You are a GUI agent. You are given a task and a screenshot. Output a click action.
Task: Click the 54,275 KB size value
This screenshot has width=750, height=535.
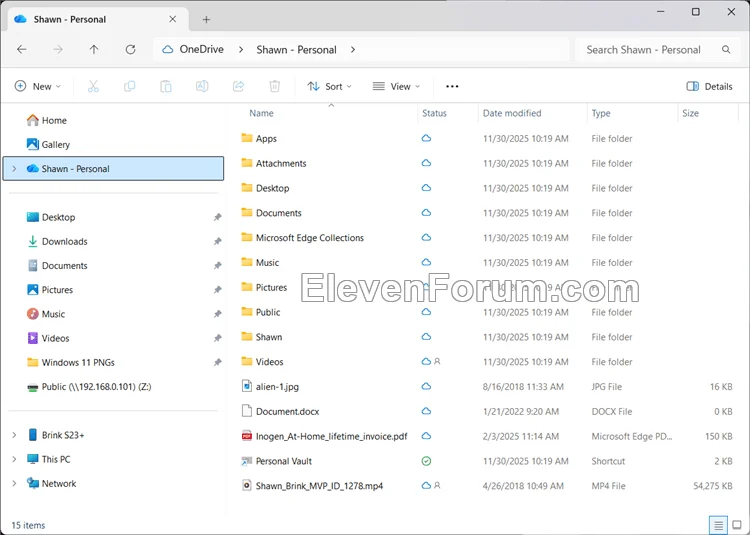point(713,486)
